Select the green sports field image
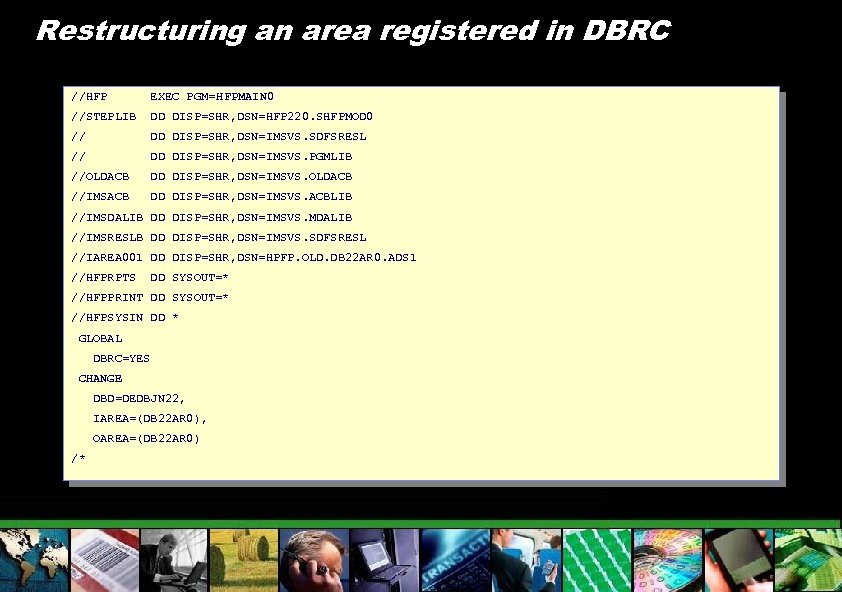This screenshot has height=592, width=842. (597, 560)
